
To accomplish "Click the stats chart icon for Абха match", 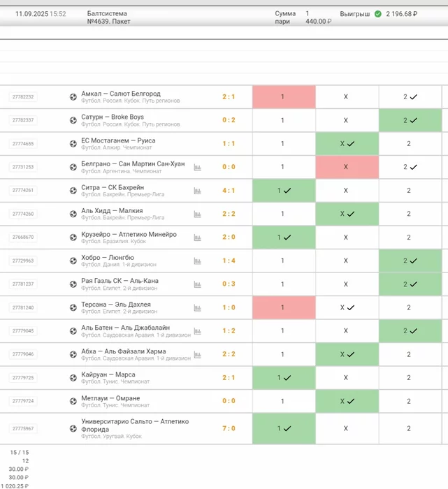I will pyautogui.click(x=197, y=355).
